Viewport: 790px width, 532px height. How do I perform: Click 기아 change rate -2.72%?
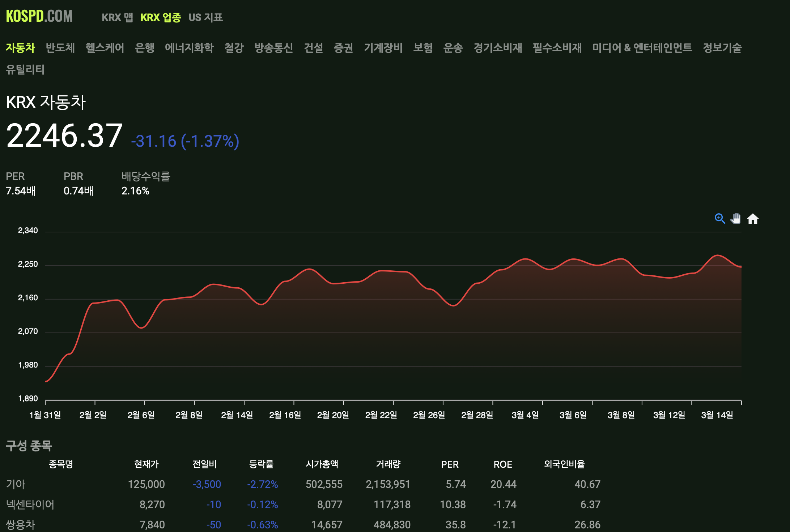tap(262, 484)
